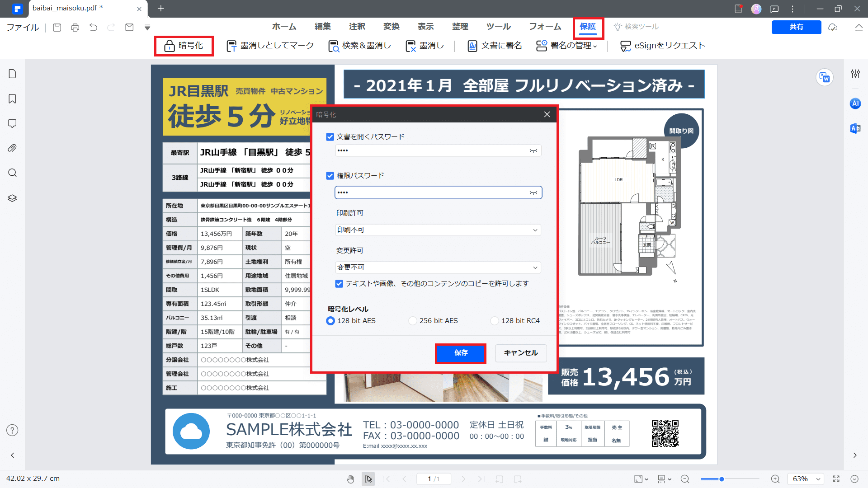Toggle password visibility for permission password

point(533,192)
